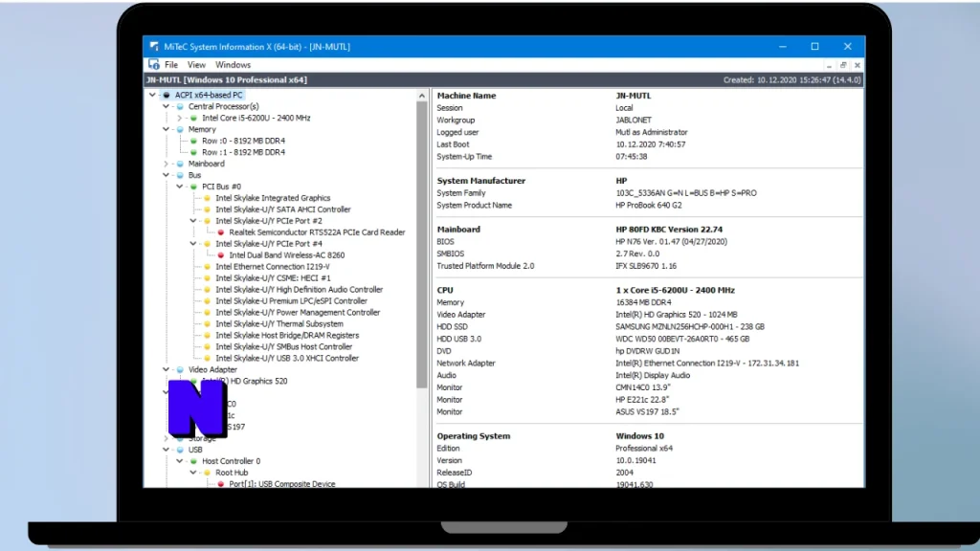Viewport: 980px width, 551px height.
Task: Click the Mainboard bullet icon
Action: coord(181,164)
